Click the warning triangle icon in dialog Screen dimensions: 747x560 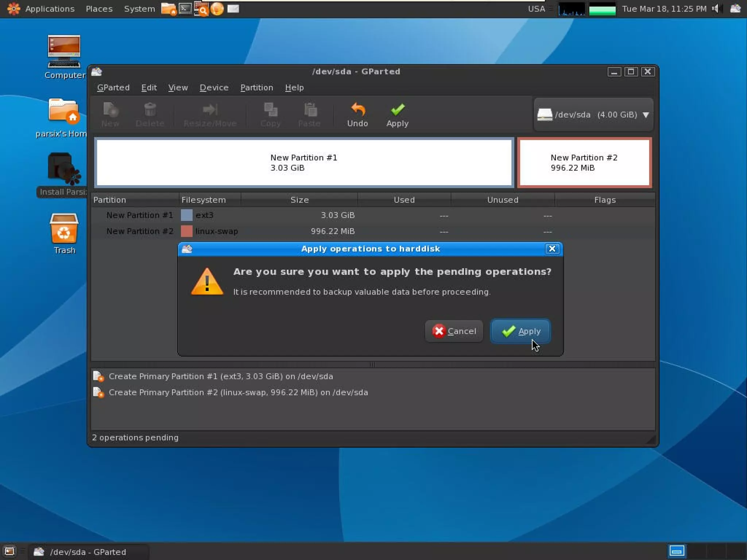207,282
